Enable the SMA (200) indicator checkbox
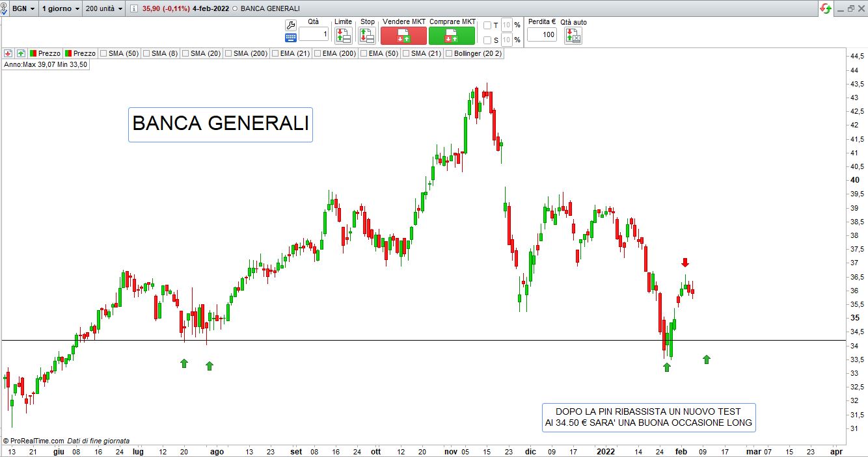The image size is (868, 457). [228, 53]
